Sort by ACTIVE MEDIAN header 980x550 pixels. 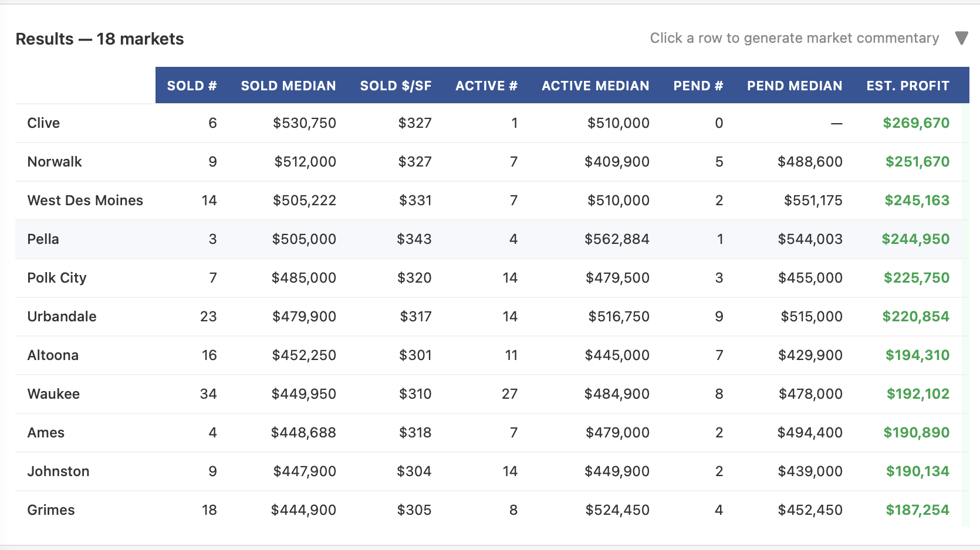click(595, 85)
